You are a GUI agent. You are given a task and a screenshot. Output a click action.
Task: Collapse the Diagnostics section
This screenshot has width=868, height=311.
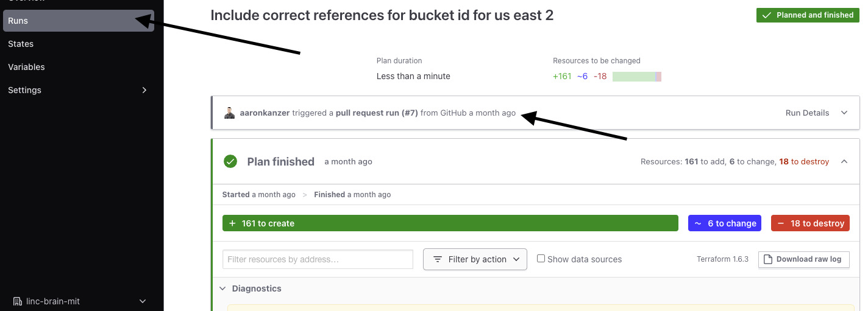[x=222, y=288]
